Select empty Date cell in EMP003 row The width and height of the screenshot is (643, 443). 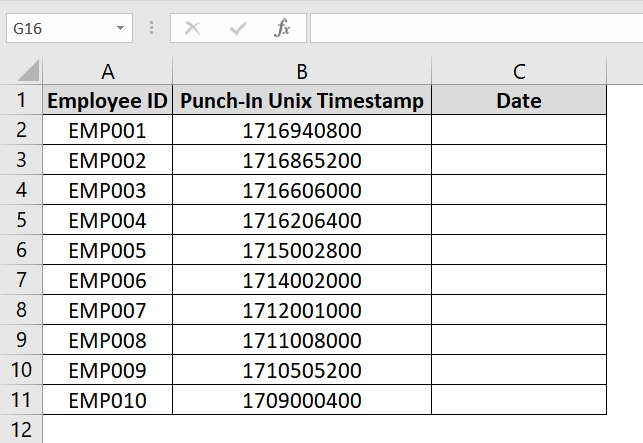519,190
